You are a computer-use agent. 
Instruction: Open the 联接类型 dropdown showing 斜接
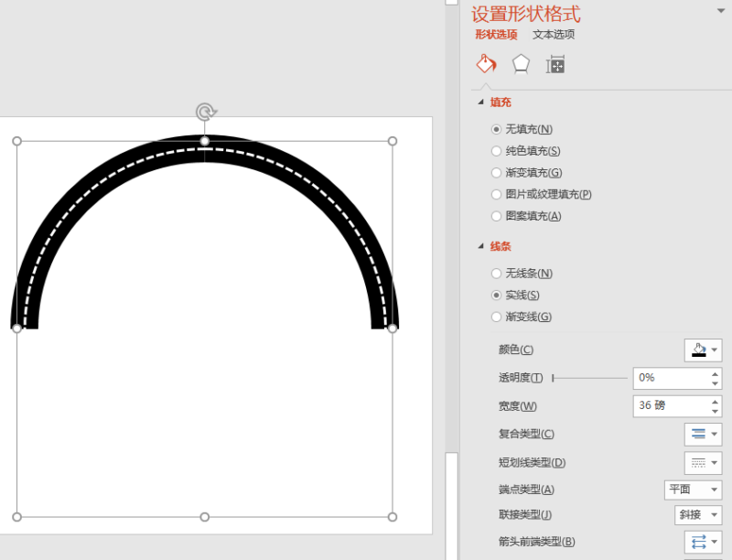[698, 515]
